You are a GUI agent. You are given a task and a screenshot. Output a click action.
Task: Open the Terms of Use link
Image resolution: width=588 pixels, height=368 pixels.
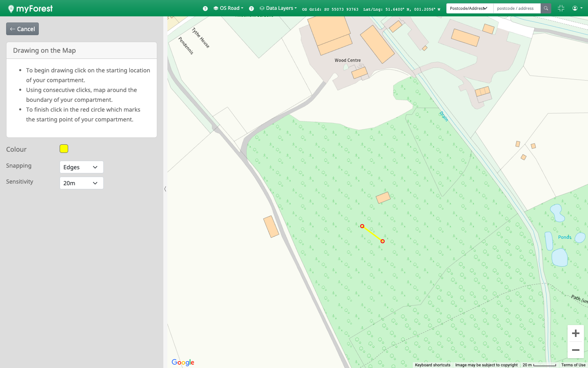[573, 365]
